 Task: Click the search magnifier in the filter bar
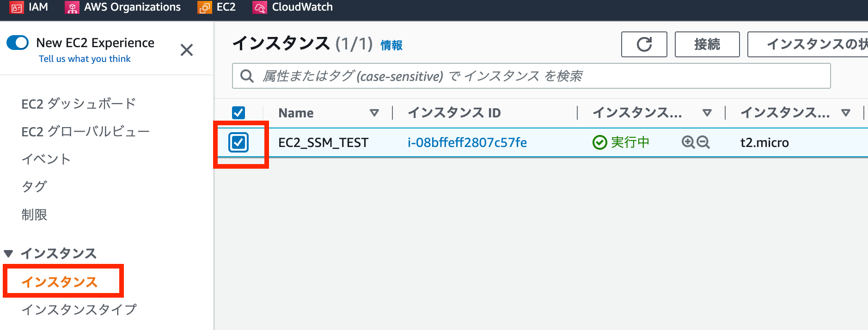[x=246, y=75]
